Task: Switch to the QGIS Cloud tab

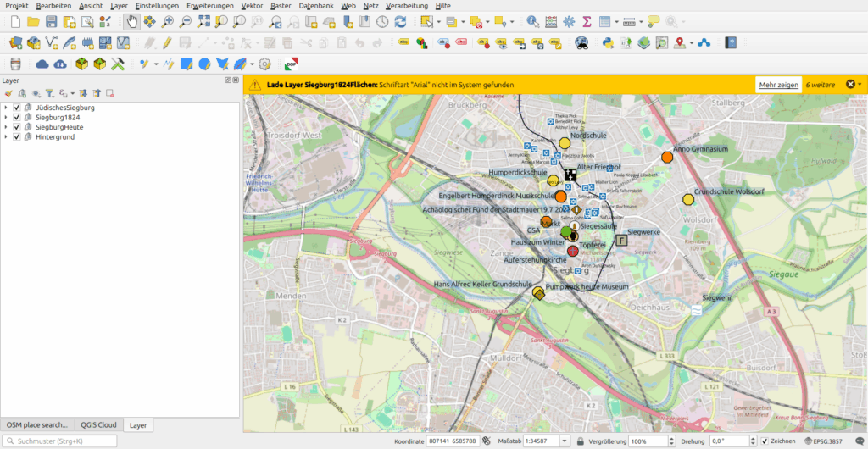Action: coord(98,424)
